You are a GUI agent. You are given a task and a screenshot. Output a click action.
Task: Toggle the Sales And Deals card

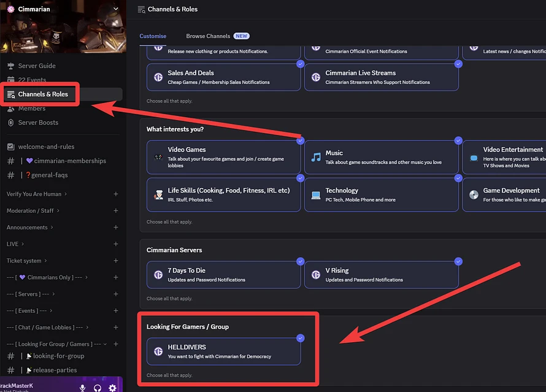[x=223, y=77]
